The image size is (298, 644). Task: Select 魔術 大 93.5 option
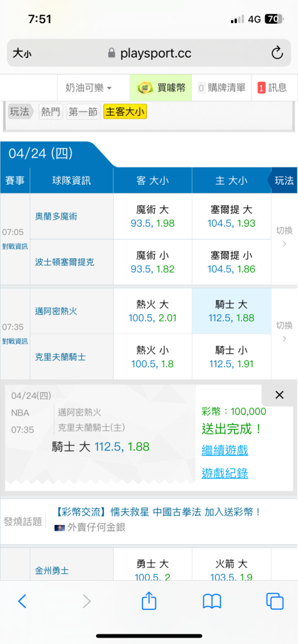click(x=153, y=216)
